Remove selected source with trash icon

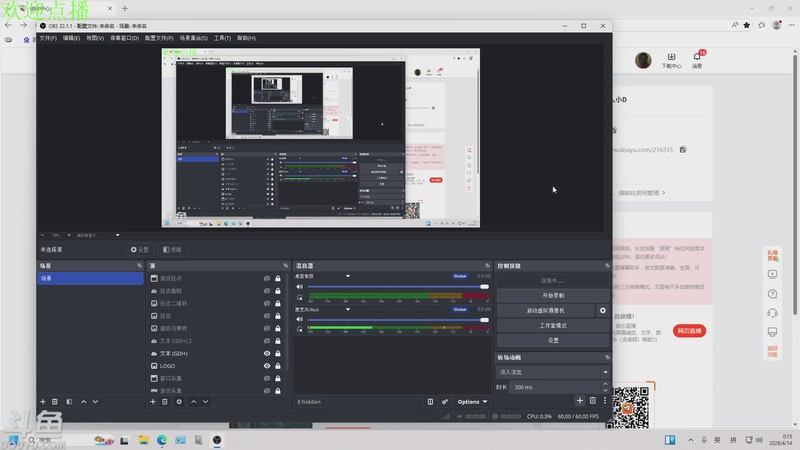click(x=165, y=402)
